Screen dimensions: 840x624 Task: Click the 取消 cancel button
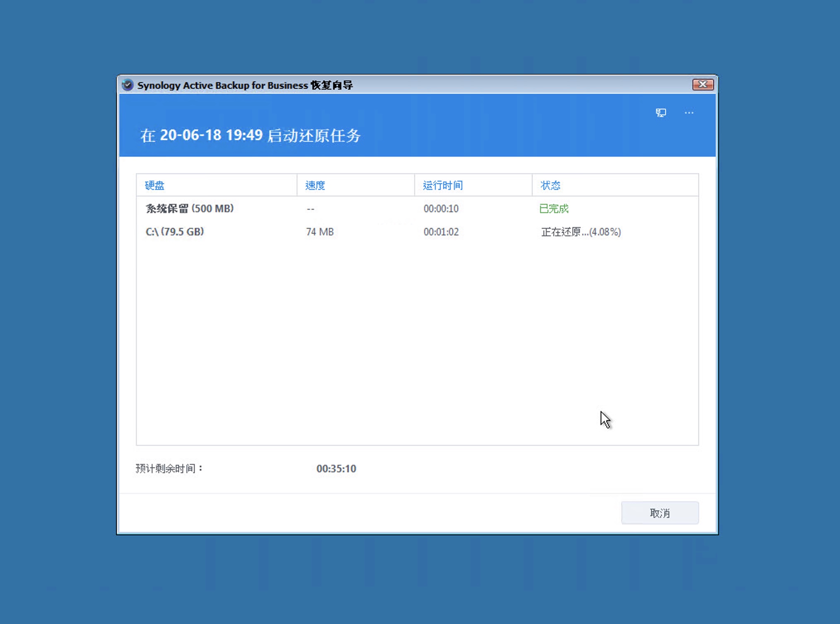660,513
